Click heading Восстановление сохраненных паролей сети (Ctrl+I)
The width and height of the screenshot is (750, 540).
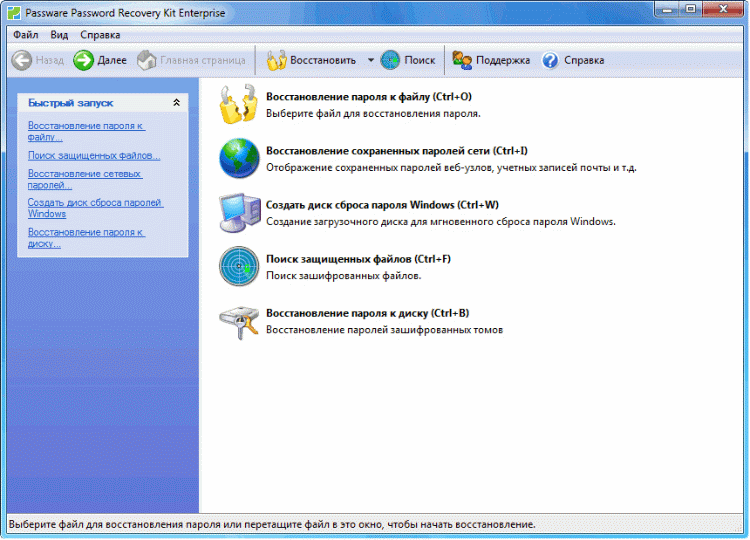[397, 151]
